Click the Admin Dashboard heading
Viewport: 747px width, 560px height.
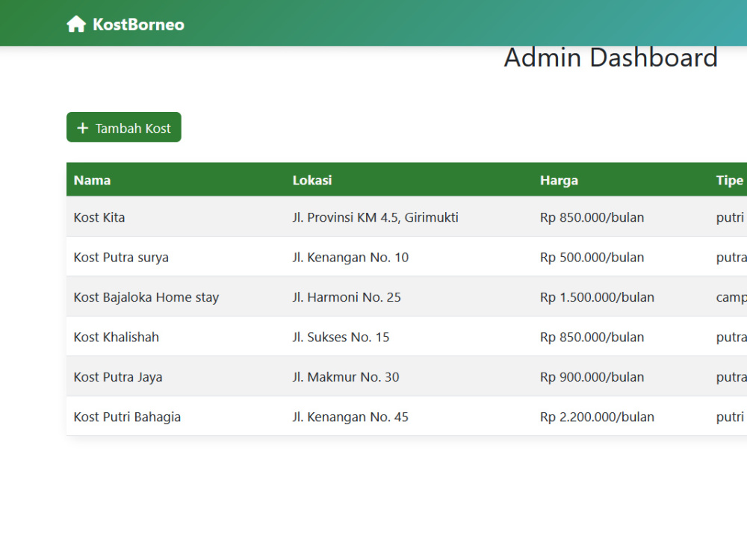pyautogui.click(x=611, y=57)
